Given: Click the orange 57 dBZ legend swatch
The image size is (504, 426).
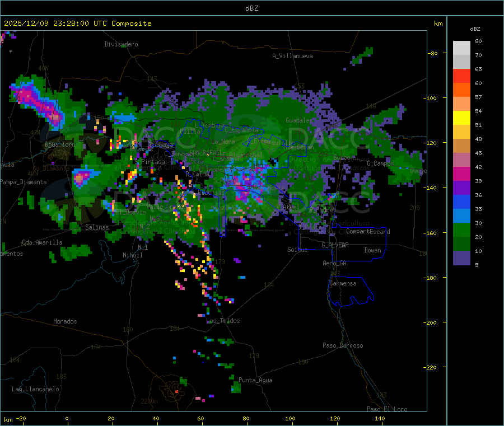Looking at the screenshot, I should (x=461, y=90).
